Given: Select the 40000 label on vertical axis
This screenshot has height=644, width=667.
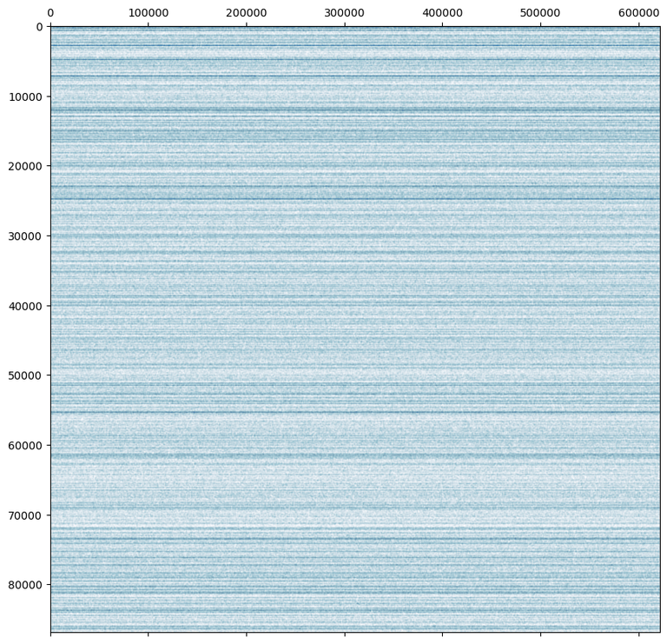Looking at the screenshot, I should pyautogui.click(x=25, y=306).
